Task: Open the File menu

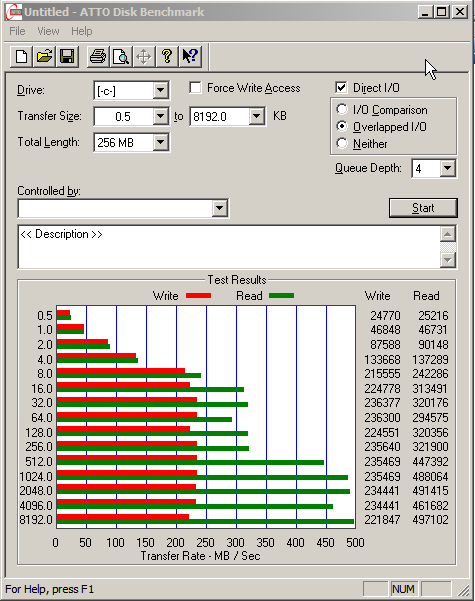Action: (17, 31)
